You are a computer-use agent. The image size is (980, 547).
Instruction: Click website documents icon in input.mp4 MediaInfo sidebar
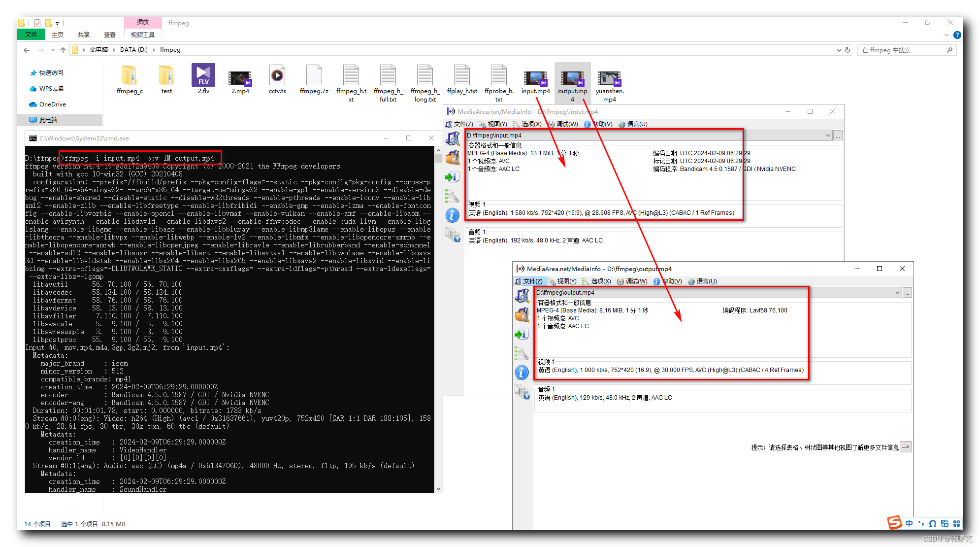point(453,235)
